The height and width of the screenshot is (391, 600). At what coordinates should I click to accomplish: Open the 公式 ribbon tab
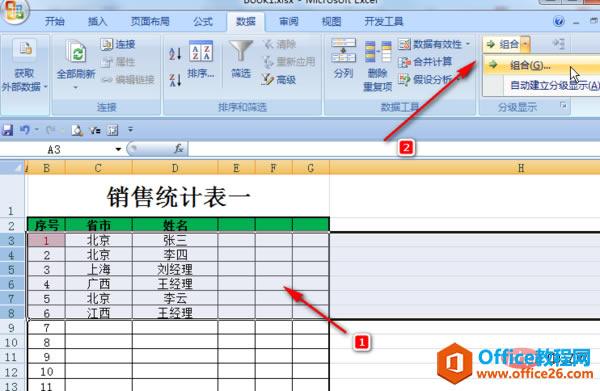click(203, 21)
